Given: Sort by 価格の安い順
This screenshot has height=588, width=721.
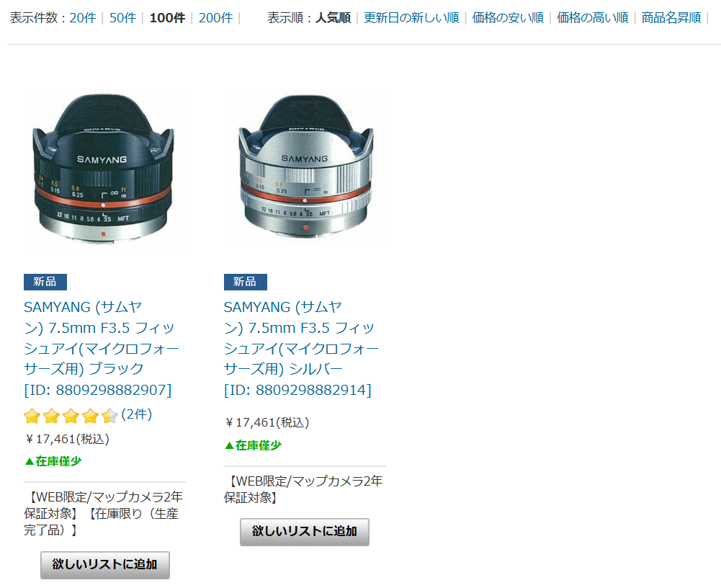Looking at the screenshot, I should pos(508,18).
